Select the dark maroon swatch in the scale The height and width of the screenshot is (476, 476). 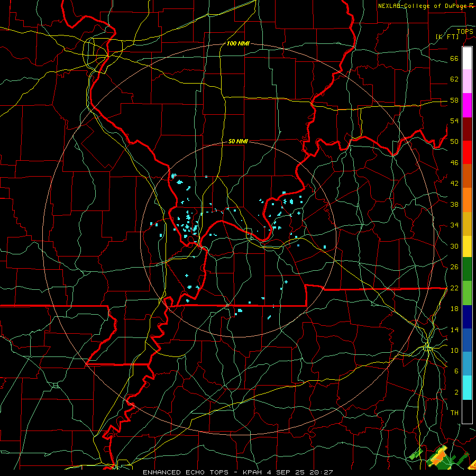(x=467, y=130)
